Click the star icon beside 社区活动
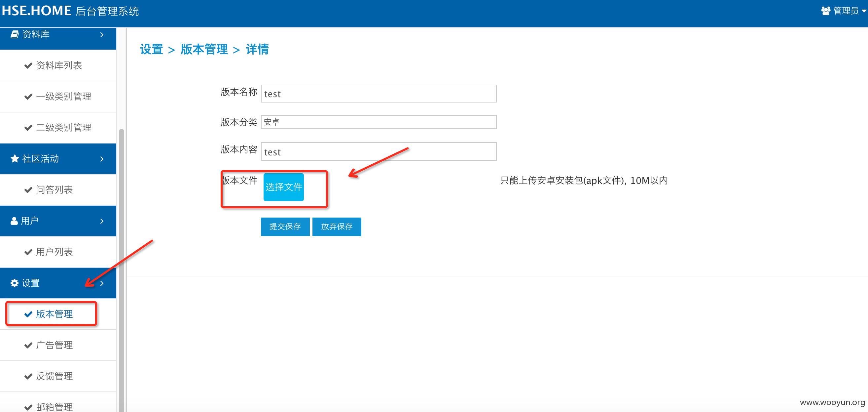868x412 pixels. point(15,159)
